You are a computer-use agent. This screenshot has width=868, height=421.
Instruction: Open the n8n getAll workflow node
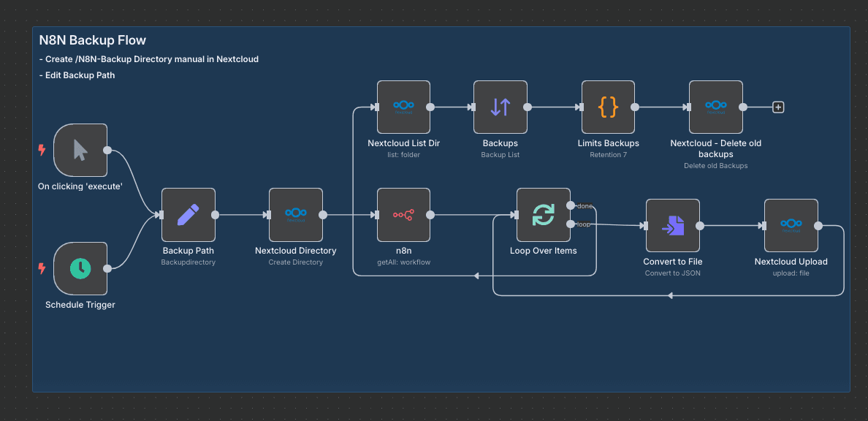[403, 215]
